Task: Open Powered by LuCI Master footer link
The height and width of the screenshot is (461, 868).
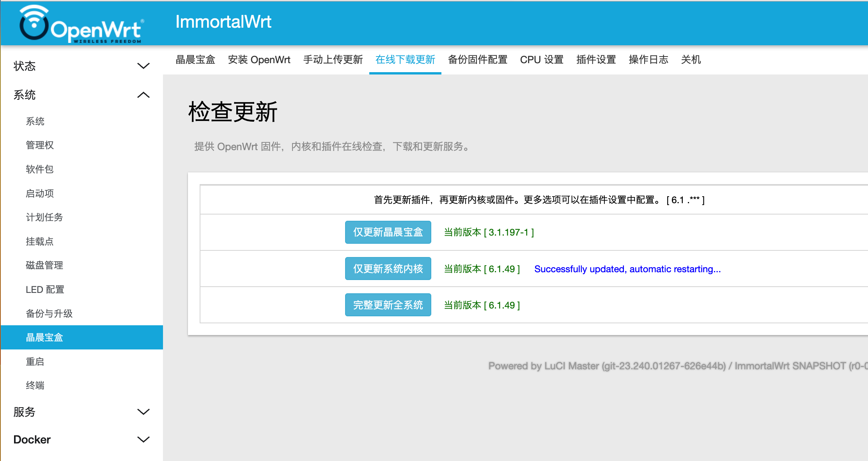Action: pyautogui.click(x=607, y=366)
